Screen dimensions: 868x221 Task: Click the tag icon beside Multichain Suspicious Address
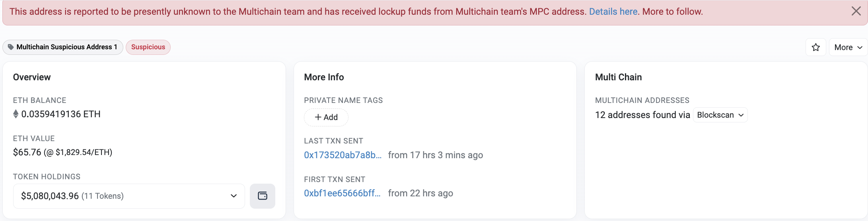click(x=11, y=47)
